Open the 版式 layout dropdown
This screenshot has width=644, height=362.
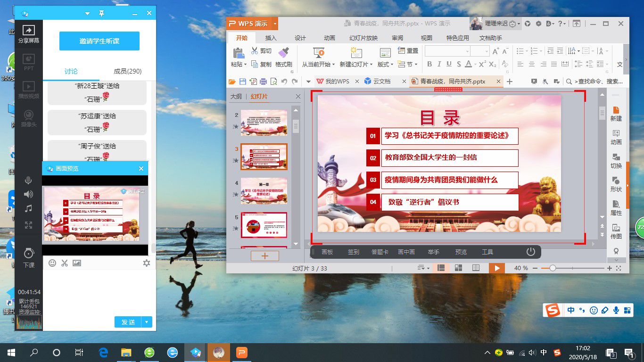coord(386,64)
